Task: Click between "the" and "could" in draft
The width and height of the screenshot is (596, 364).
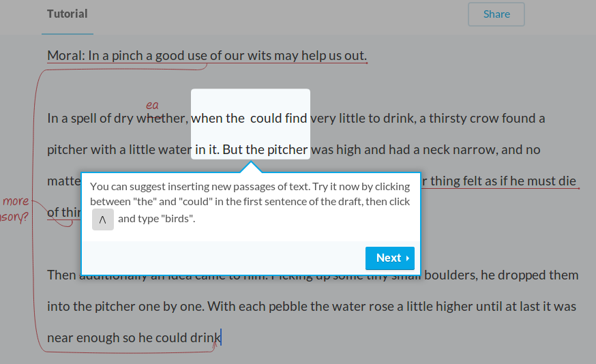Action: [x=248, y=119]
